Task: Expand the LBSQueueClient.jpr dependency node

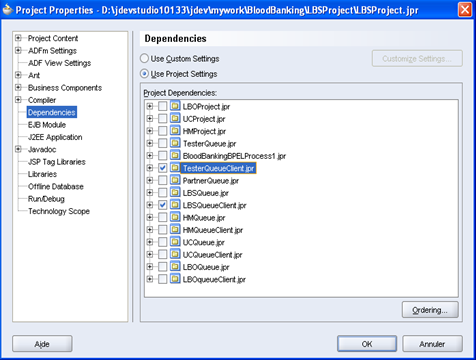Action: point(150,205)
